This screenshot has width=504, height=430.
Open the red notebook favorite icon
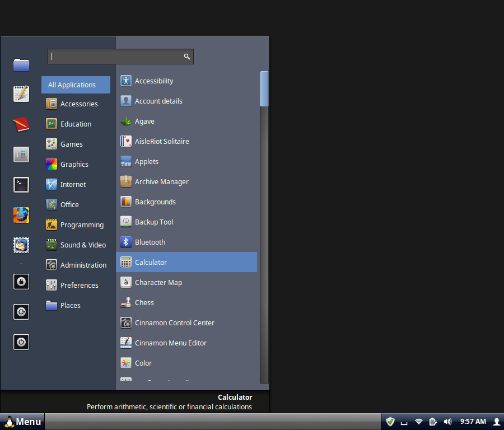pyautogui.click(x=21, y=124)
